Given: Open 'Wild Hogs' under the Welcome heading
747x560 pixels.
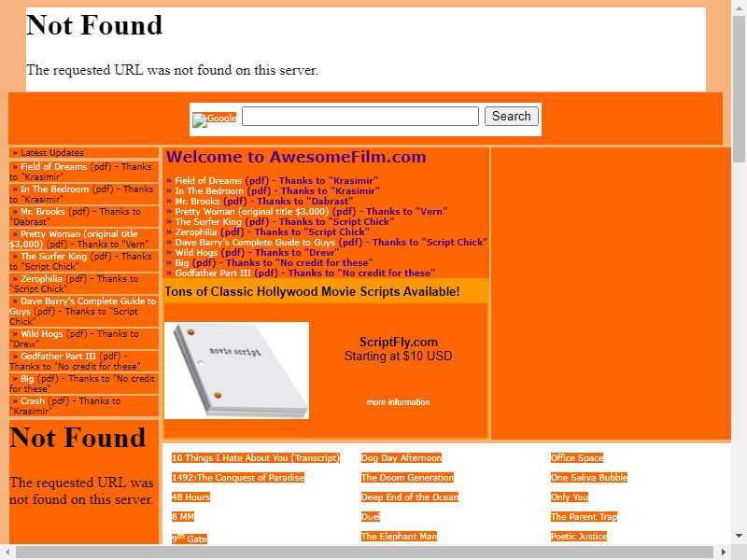Looking at the screenshot, I should (x=196, y=252).
